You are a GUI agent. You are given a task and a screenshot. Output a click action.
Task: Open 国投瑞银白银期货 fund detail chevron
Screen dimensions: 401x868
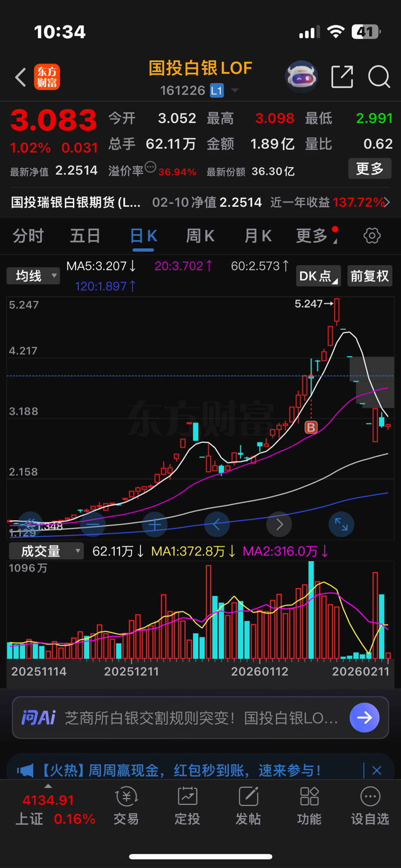387,203
